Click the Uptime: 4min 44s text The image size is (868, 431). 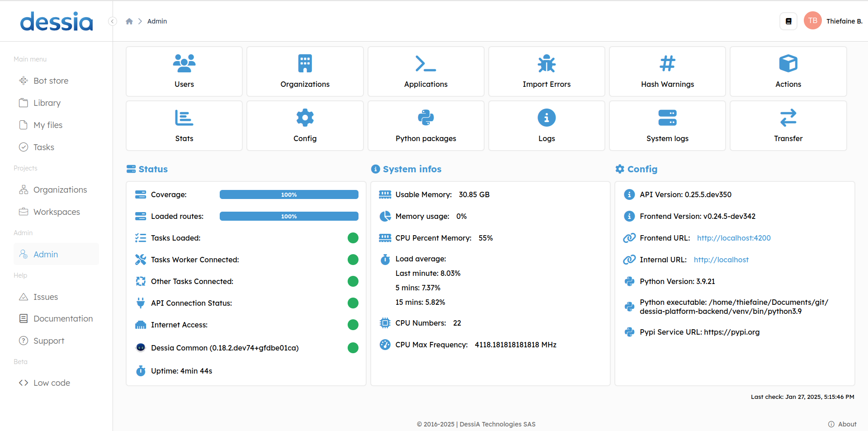[181, 371]
